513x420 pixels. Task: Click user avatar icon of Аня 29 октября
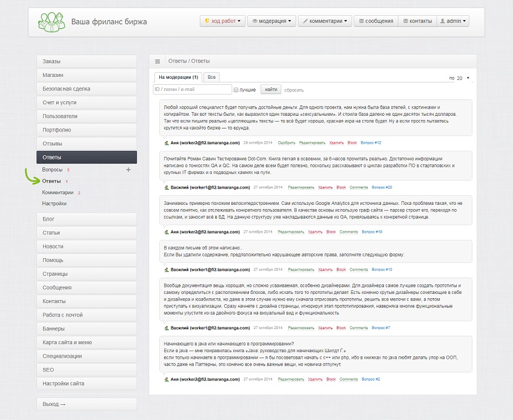coord(167,143)
